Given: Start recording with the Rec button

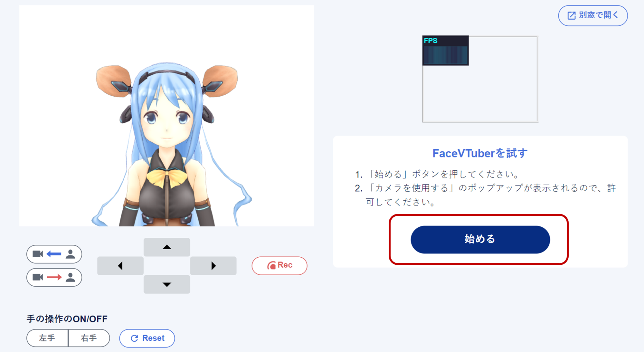Looking at the screenshot, I should click(x=279, y=266).
